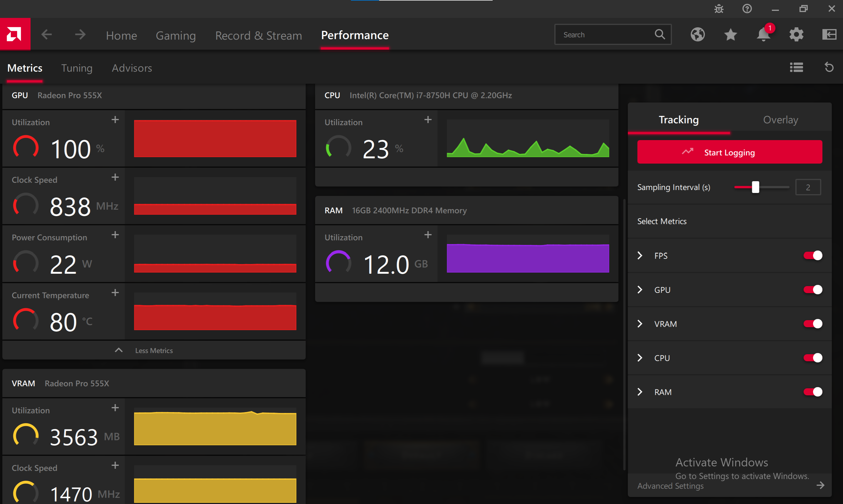Disable FPS tracking toggle
This screenshot has width=843, height=504.
coord(813,256)
